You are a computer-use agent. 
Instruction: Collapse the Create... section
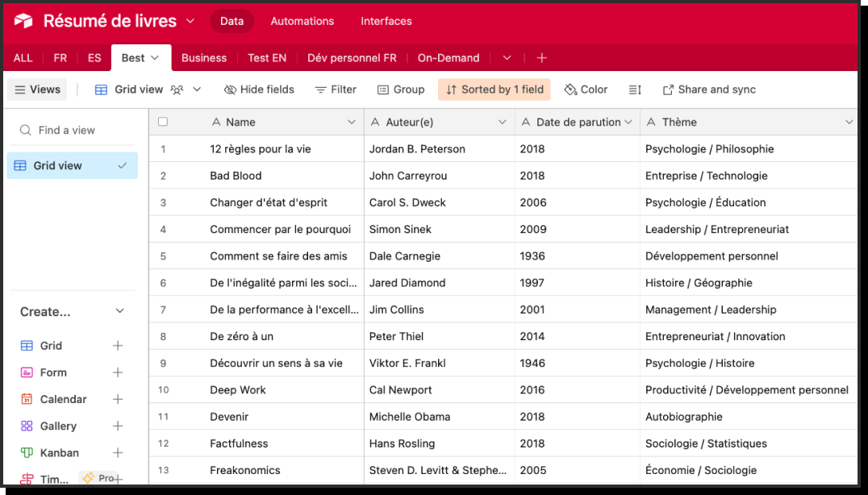(119, 311)
